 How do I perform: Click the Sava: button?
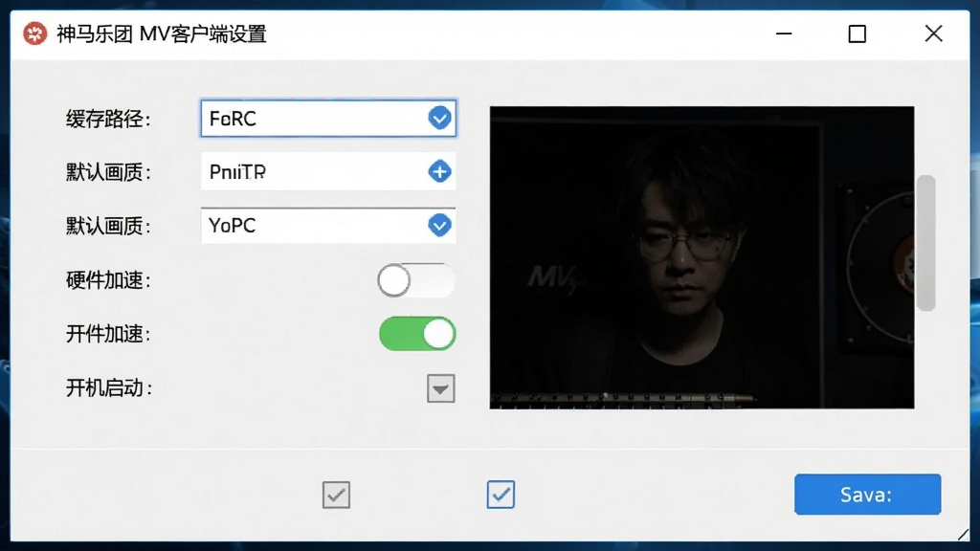point(867,495)
